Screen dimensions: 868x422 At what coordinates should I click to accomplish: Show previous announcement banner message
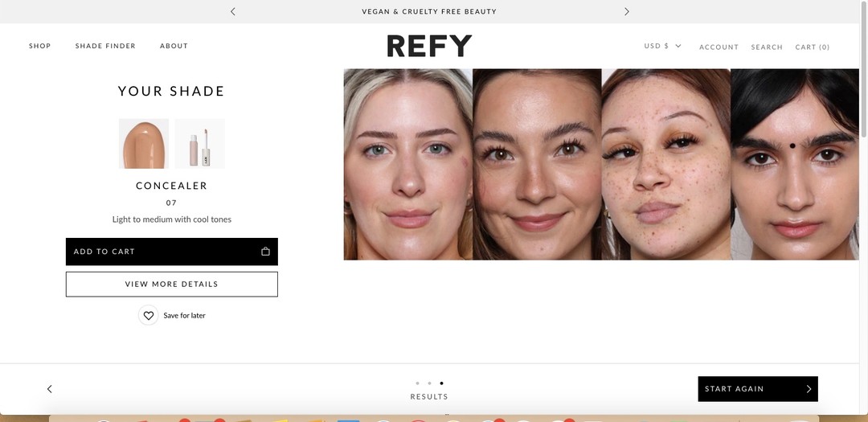pyautogui.click(x=232, y=11)
